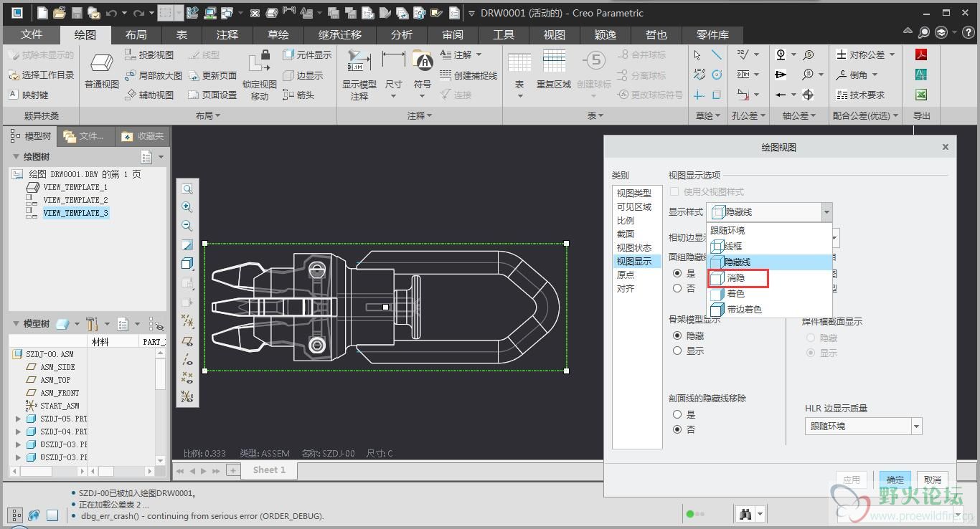Click the Sheet 1 tab

pos(269,470)
